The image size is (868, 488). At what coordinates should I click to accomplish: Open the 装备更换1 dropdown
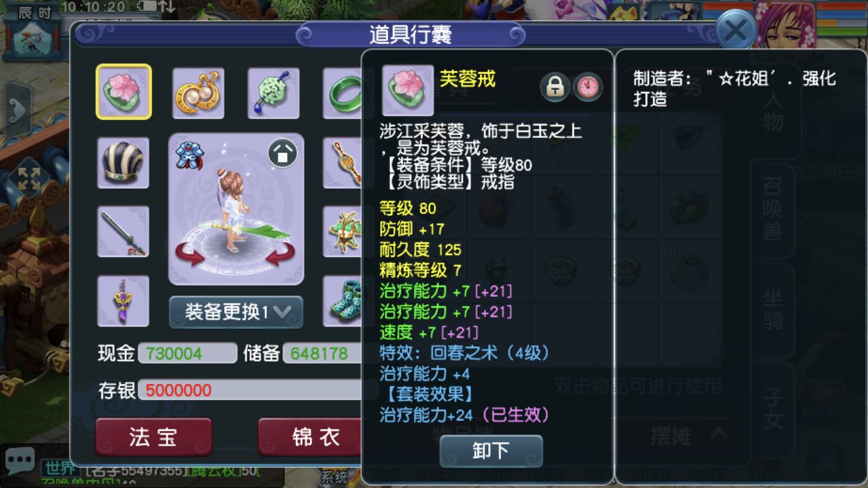coord(236,312)
